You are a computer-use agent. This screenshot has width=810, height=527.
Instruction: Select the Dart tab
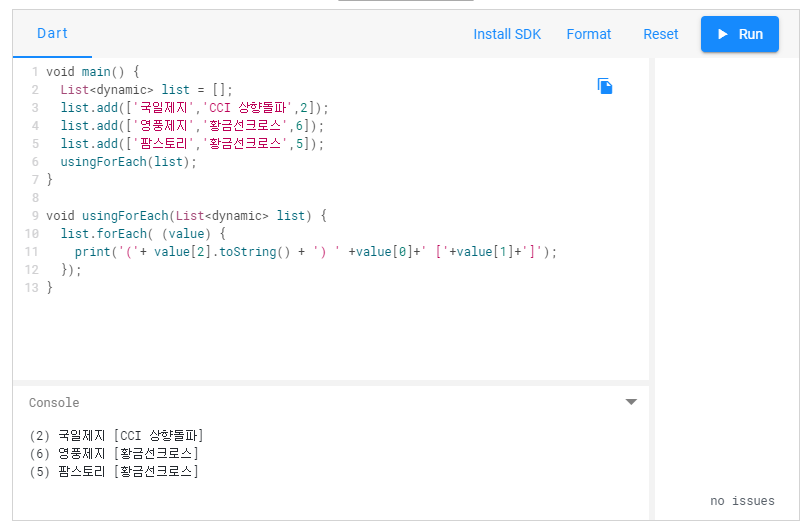52,34
